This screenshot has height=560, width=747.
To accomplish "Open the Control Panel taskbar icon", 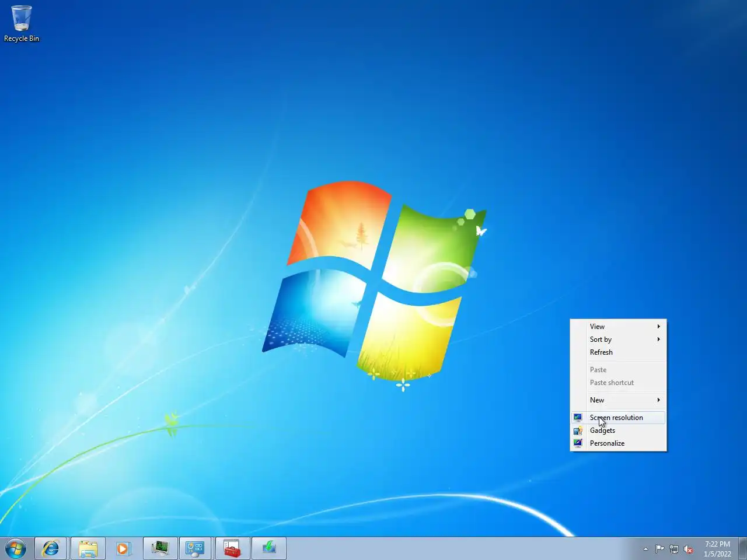I will click(x=195, y=548).
